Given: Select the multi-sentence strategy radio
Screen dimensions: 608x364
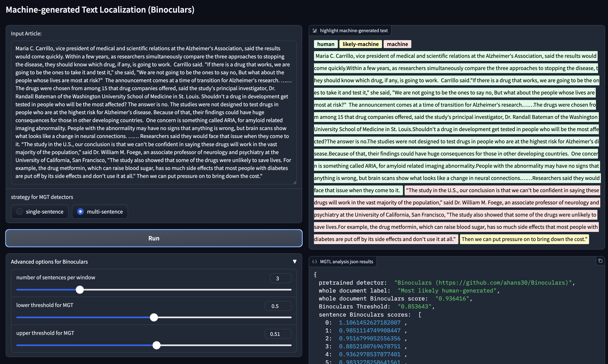Looking at the screenshot, I should pyautogui.click(x=80, y=212).
